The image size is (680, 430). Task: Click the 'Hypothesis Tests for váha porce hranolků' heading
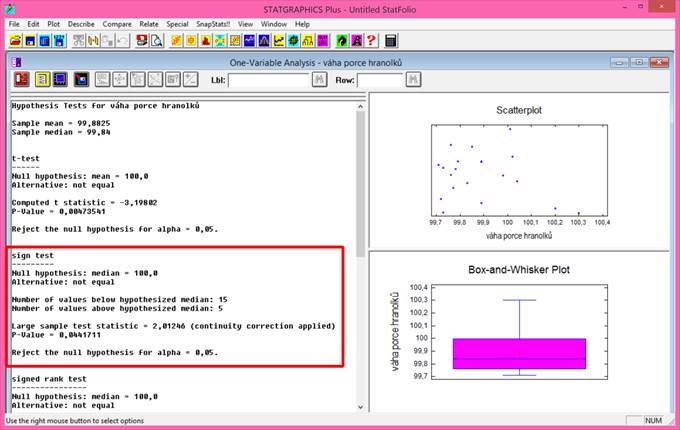[x=105, y=105]
